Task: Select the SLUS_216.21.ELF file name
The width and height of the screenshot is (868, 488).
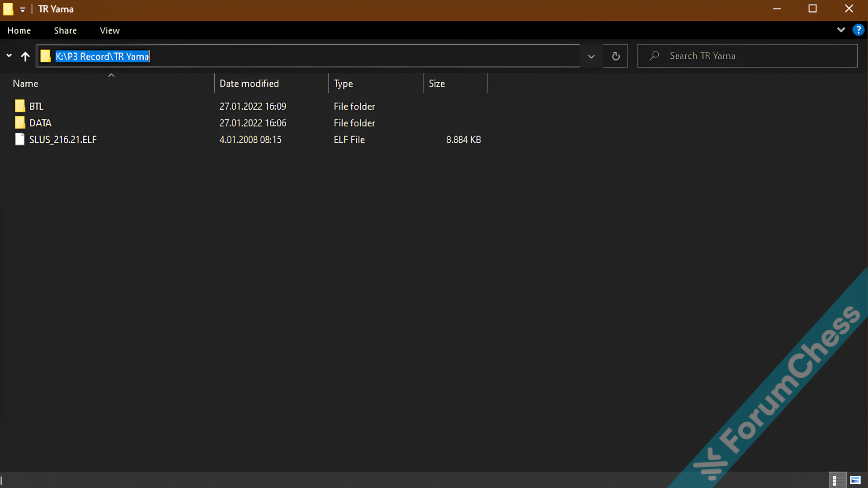Action: tap(63, 140)
